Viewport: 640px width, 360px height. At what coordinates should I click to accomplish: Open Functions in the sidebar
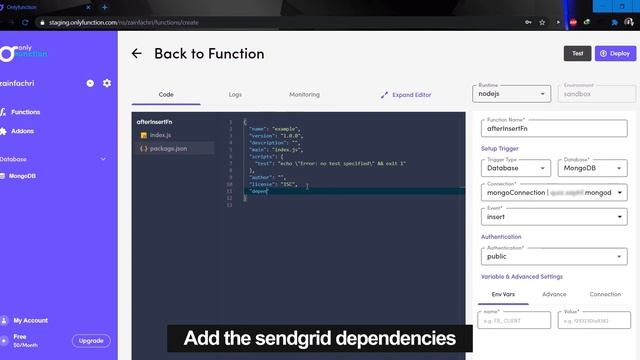pos(25,112)
